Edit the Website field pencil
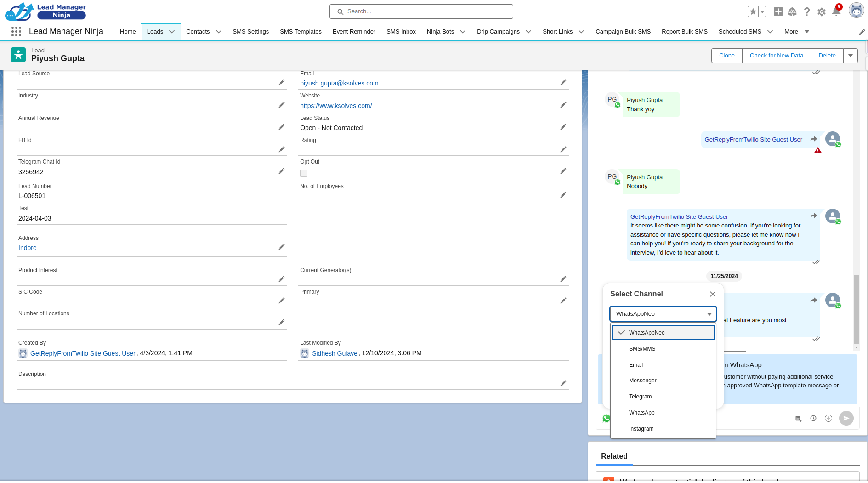 (x=563, y=105)
